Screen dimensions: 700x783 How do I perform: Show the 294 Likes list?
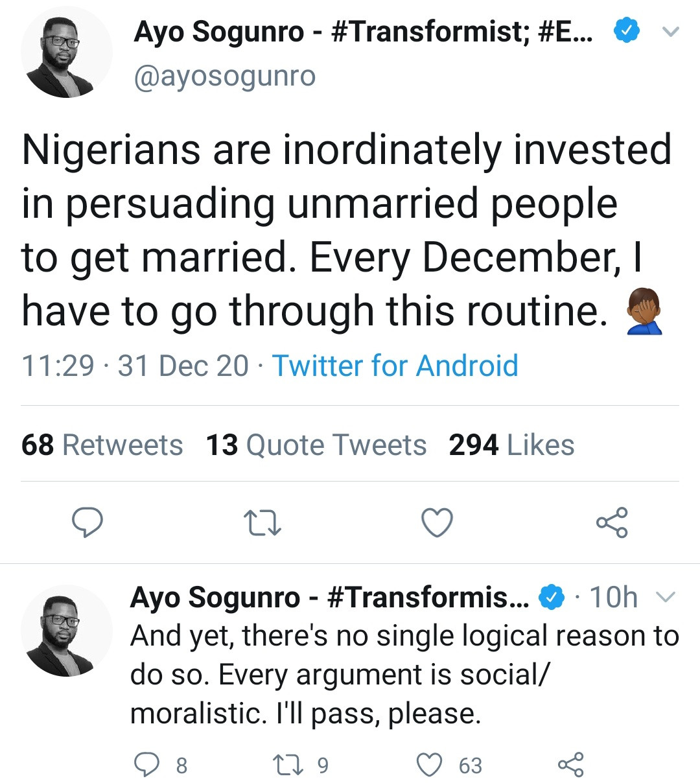pos(511,445)
